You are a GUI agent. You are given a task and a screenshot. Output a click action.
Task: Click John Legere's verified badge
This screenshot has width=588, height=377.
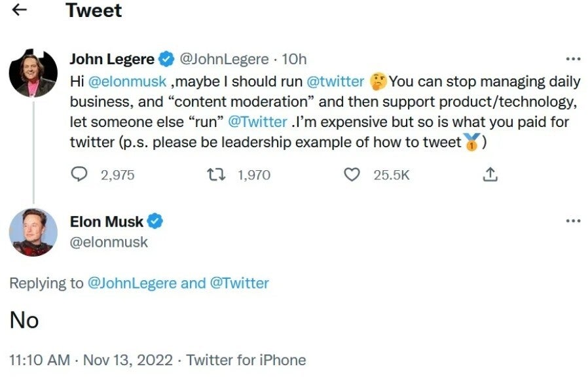pyautogui.click(x=166, y=60)
